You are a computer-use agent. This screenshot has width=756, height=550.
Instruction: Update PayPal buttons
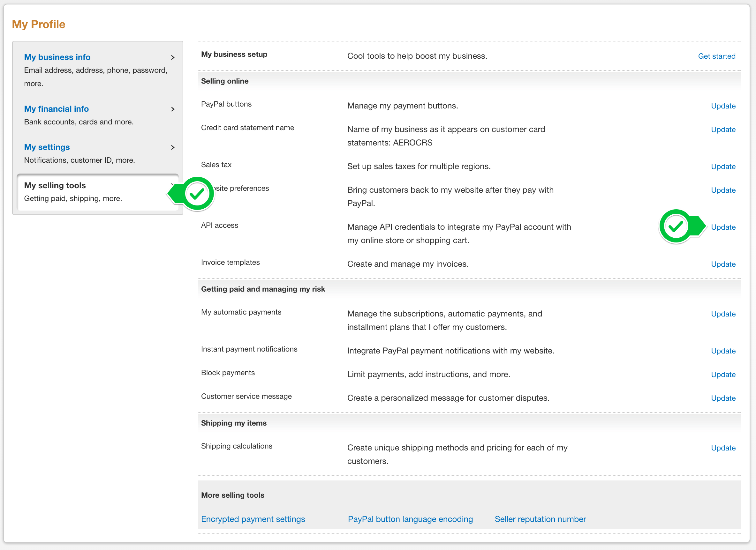[723, 106]
